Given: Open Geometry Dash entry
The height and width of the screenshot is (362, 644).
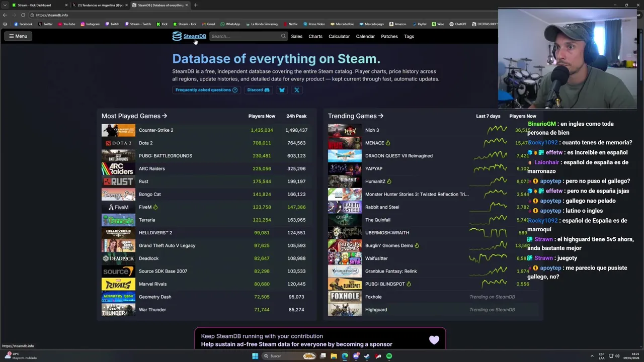Looking at the screenshot, I should pyautogui.click(x=155, y=297).
